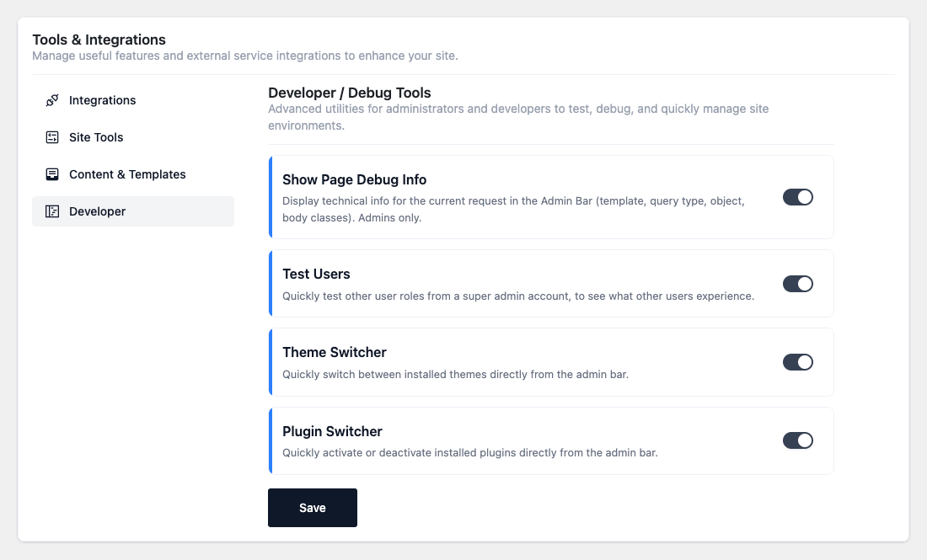Switch to Content & Templates section
This screenshot has height=560, width=927.
click(x=127, y=174)
